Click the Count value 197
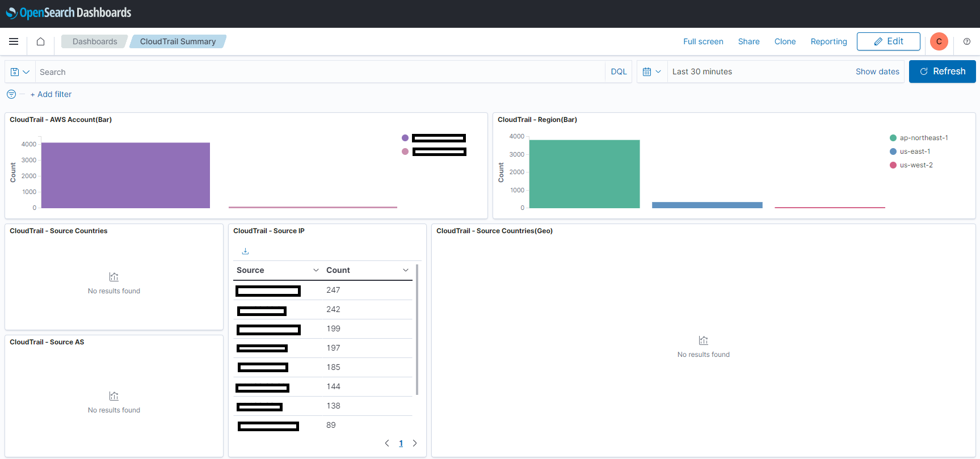The image size is (980, 459). tap(333, 348)
